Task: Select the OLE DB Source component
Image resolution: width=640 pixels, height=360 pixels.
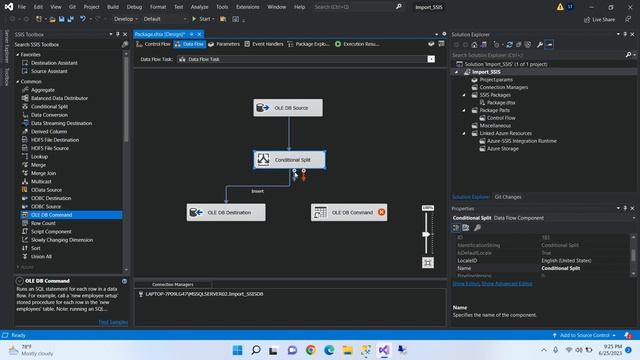Action: point(288,108)
